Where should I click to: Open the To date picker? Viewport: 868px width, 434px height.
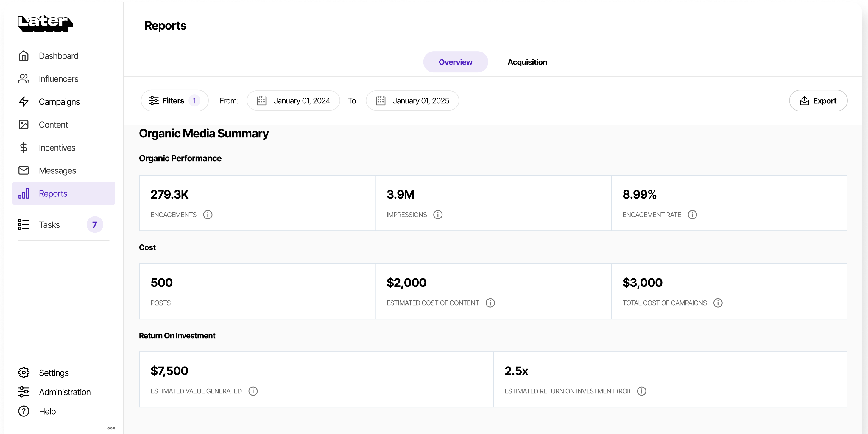pos(412,100)
